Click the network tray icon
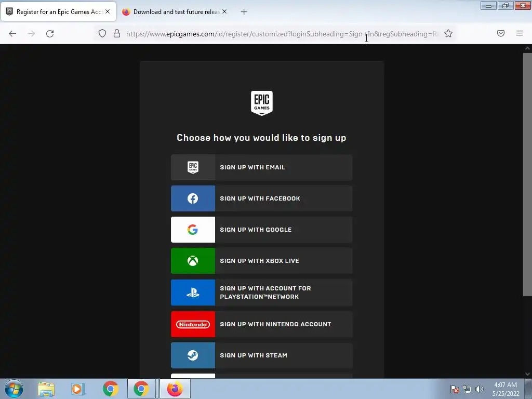 [x=467, y=389]
